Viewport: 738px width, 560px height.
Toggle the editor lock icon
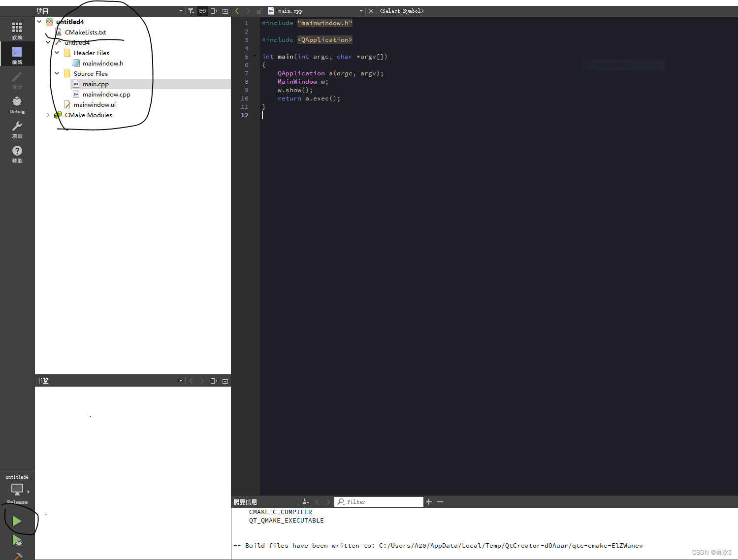259,10
